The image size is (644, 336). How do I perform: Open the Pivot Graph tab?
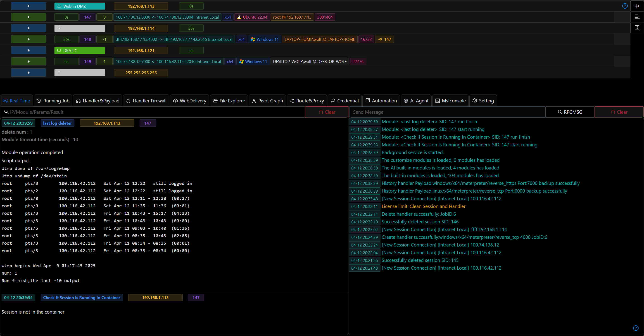tap(267, 101)
